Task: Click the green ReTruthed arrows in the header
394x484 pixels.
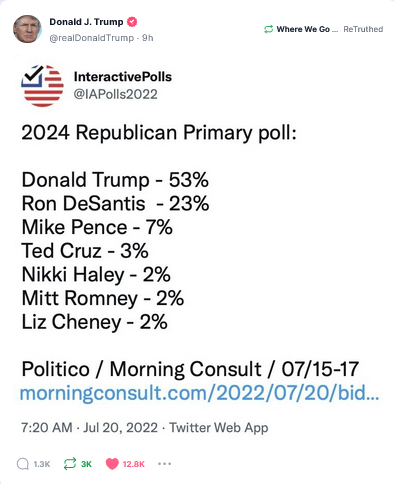Action: [269, 29]
